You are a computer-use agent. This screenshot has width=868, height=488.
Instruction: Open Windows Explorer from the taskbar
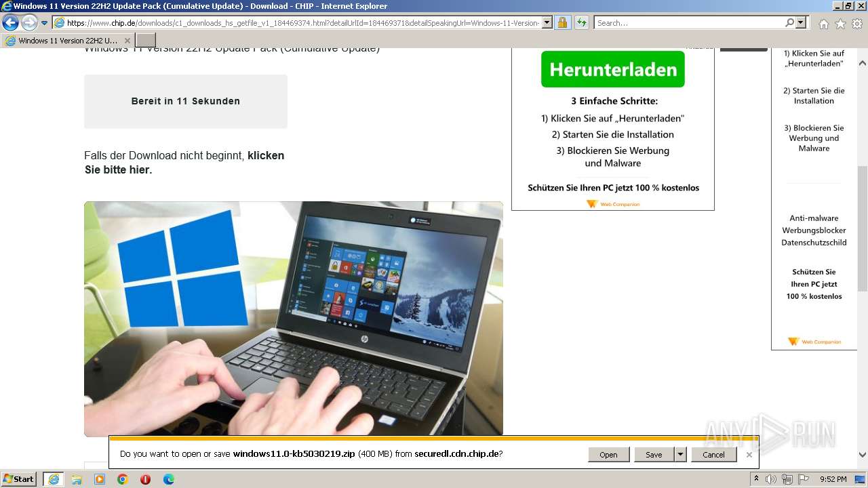pos(77,479)
